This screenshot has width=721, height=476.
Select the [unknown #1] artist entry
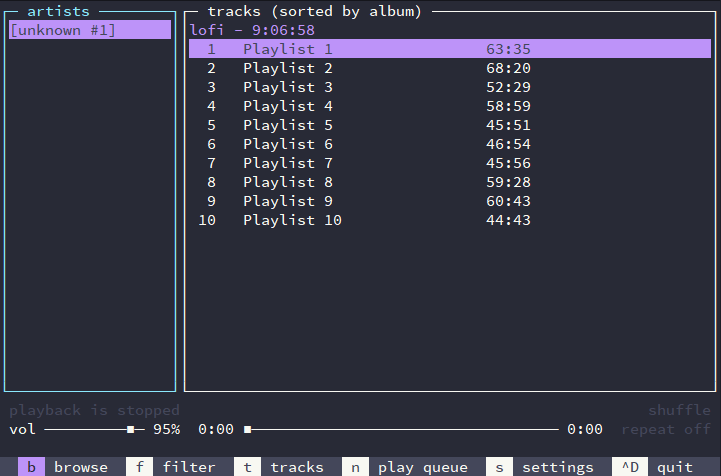(63, 30)
